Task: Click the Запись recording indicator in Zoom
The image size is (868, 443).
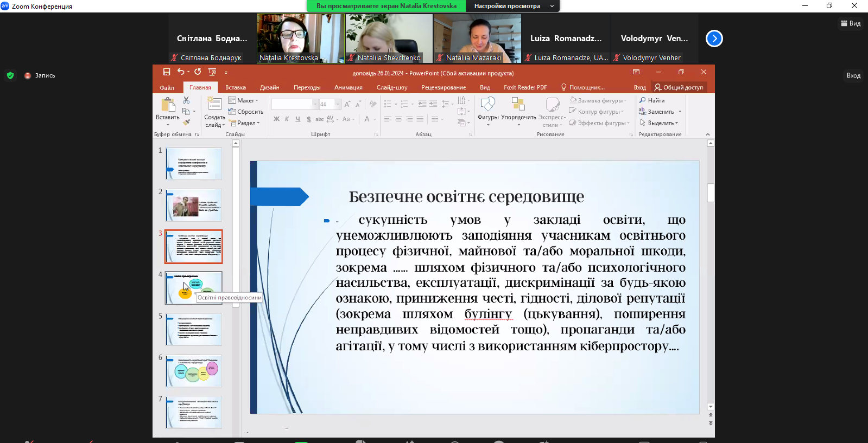Action: (40, 75)
